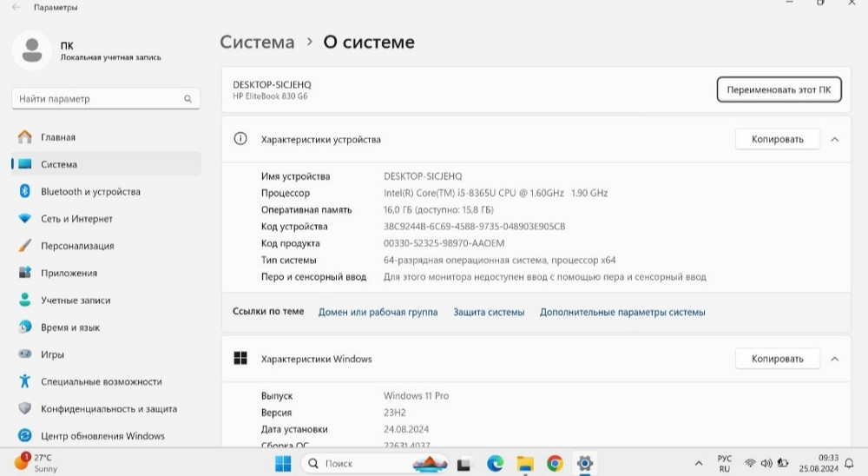Viewport: 868px width, 476px height.
Task: Select the version value 23H2
Action: pos(395,413)
